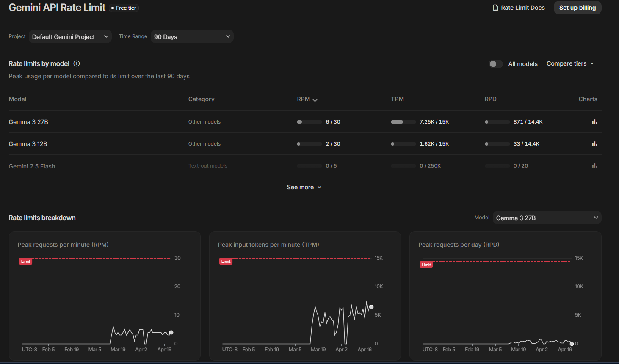Click the Limit label in the RPM chart
This screenshot has width=619, height=364.
(x=25, y=262)
